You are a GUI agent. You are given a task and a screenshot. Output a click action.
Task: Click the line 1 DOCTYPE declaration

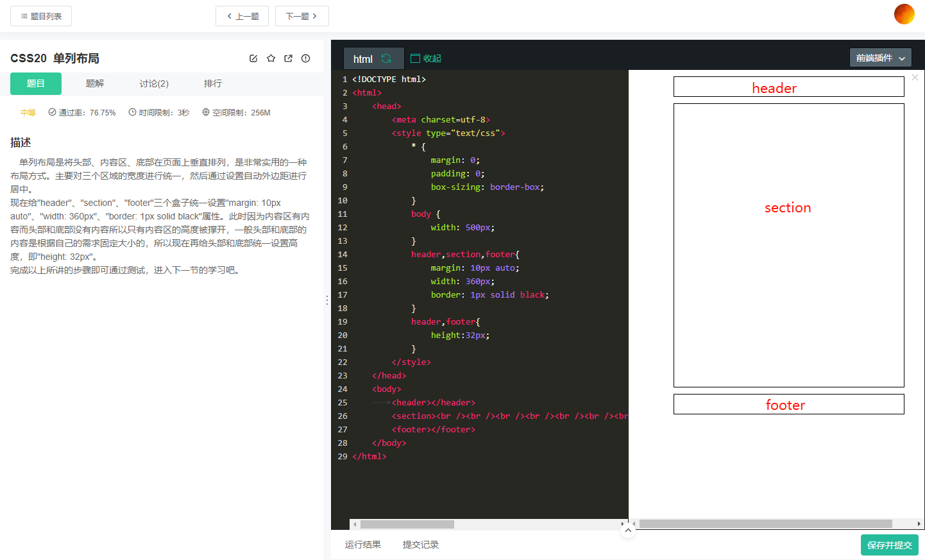coord(389,80)
